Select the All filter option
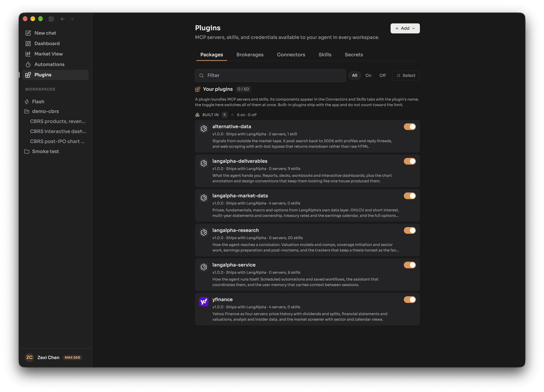544x392 pixels. pyautogui.click(x=354, y=76)
